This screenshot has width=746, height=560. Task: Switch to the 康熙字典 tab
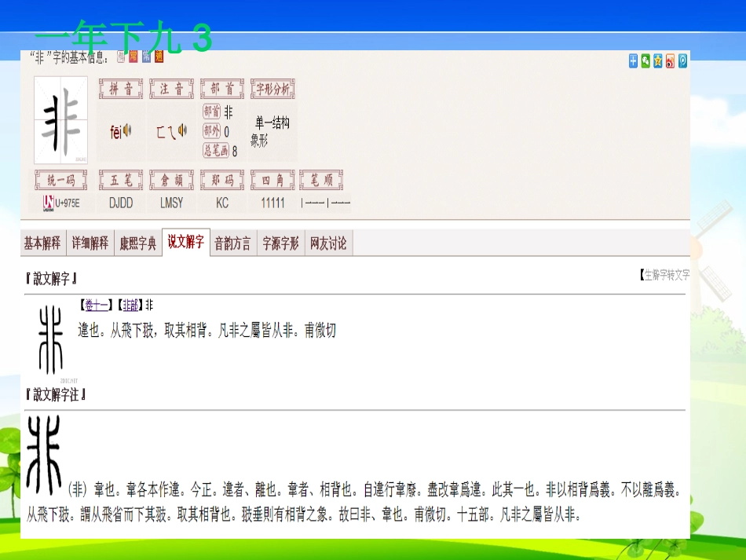point(138,243)
